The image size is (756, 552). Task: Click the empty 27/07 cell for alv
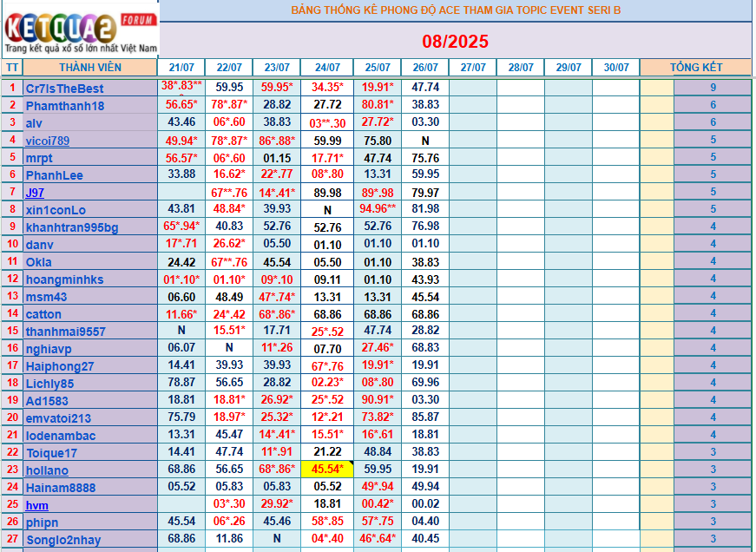pyautogui.click(x=472, y=122)
